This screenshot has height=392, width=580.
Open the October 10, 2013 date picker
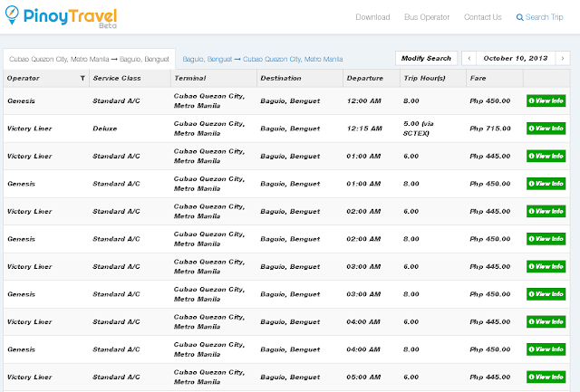pos(516,58)
